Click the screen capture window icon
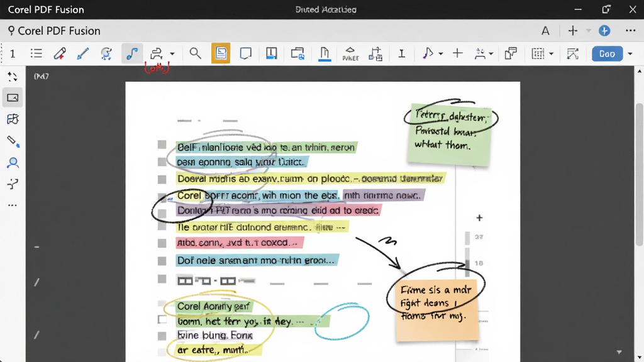 pos(297,53)
